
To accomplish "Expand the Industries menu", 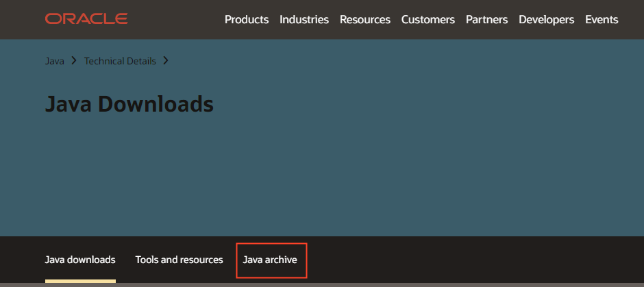I will point(304,20).
